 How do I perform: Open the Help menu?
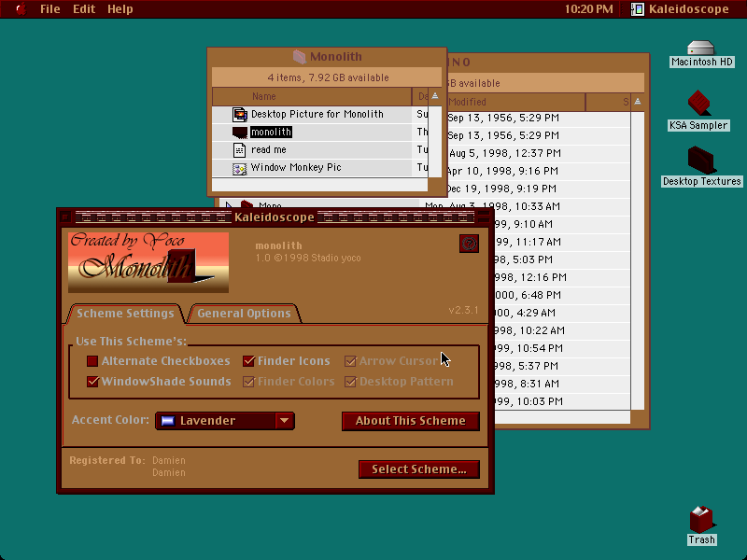120,9
